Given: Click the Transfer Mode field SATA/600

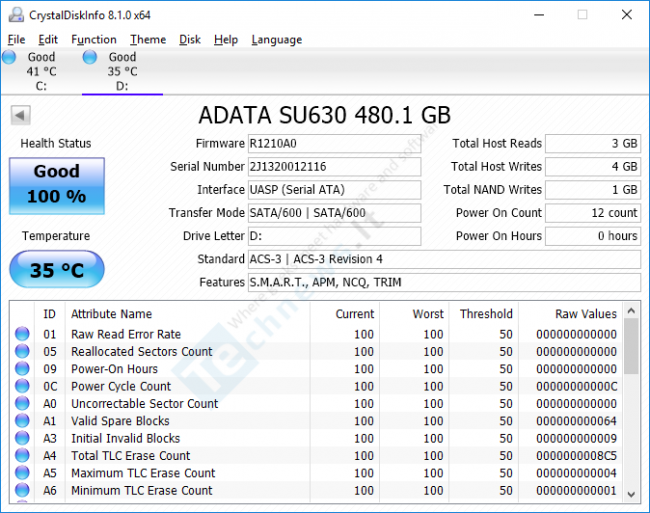Looking at the screenshot, I should coord(335,213).
